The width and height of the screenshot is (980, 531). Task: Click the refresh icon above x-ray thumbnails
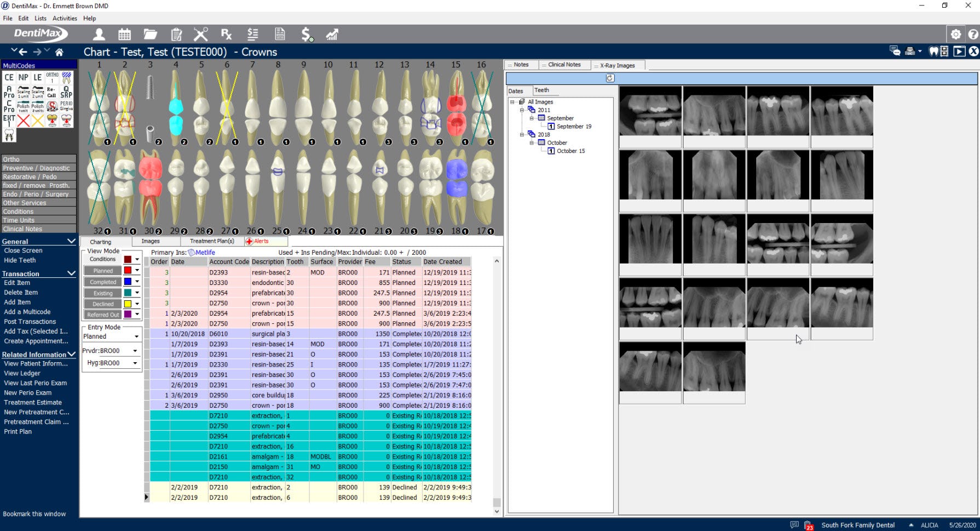point(609,78)
